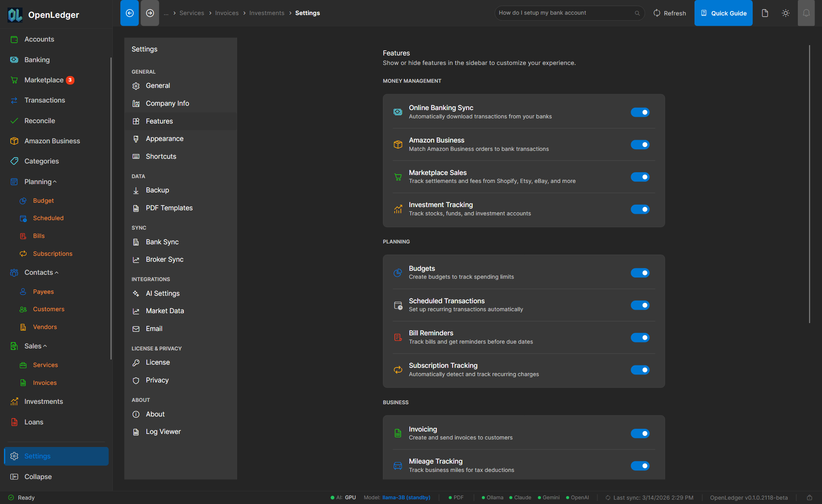Image resolution: width=822 pixels, height=504 pixels.
Task: Open the Log Viewer
Action: pos(163,431)
